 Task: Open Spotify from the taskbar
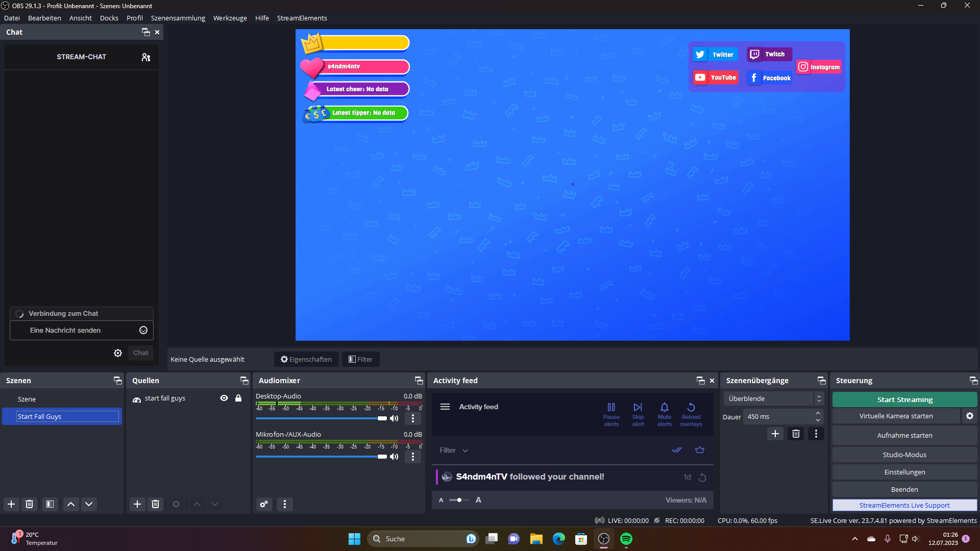point(626,539)
